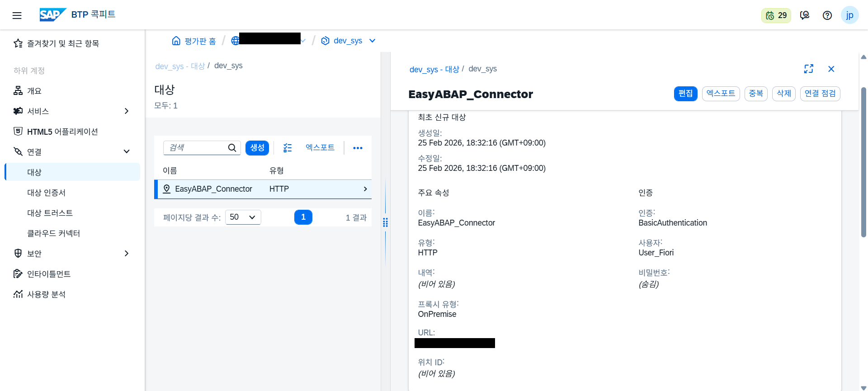Viewport: 868px width, 391px height.
Task: Click the search magnifier icon
Action: [232, 148]
